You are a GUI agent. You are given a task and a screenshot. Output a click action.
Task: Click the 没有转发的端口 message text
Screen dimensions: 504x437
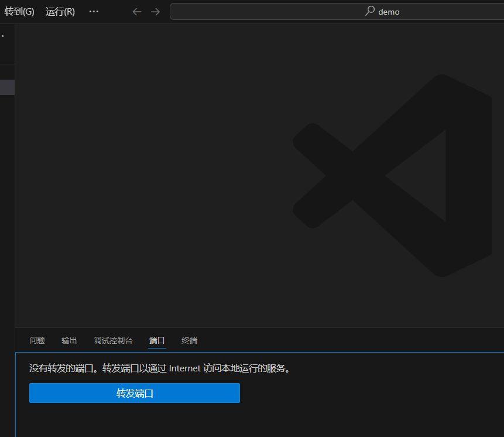pyautogui.click(x=160, y=368)
